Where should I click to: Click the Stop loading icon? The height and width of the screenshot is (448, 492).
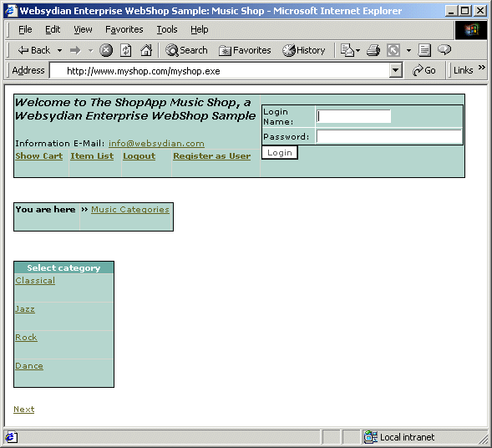(106, 50)
